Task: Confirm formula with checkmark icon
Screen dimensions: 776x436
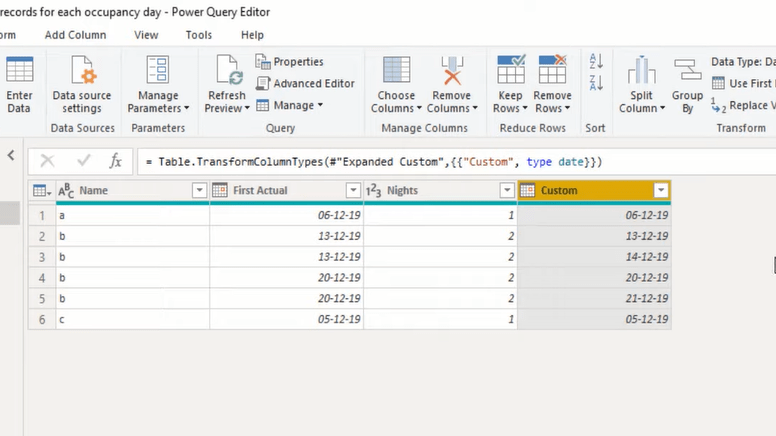Action: coord(84,160)
